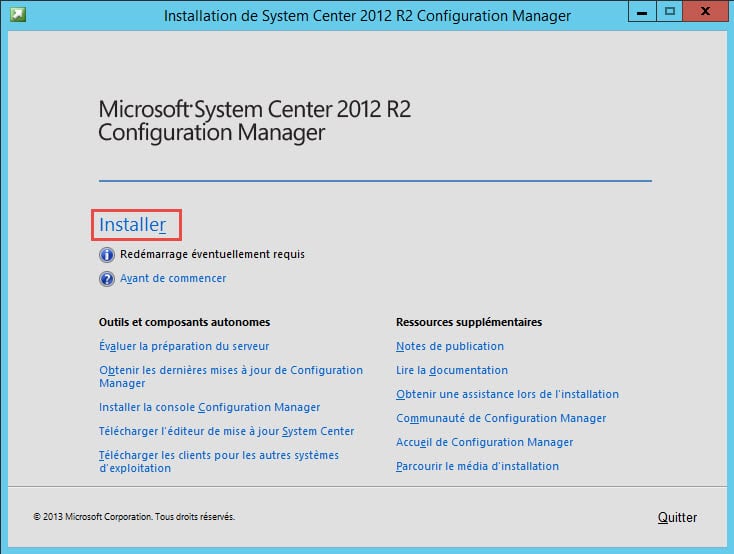Click the blue info icon beside Redémarrage
This screenshot has width=734, height=554.
pyautogui.click(x=107, y=255)
